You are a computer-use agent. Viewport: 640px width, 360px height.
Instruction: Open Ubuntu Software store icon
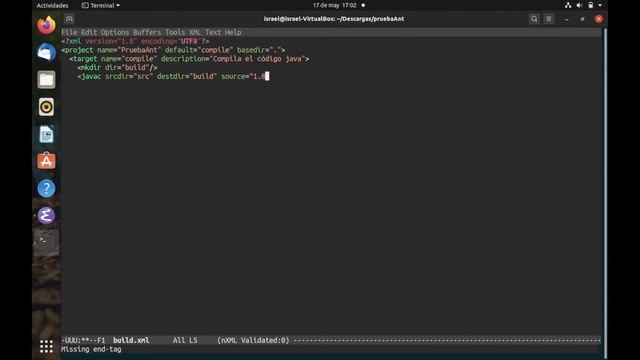[46, 161]
